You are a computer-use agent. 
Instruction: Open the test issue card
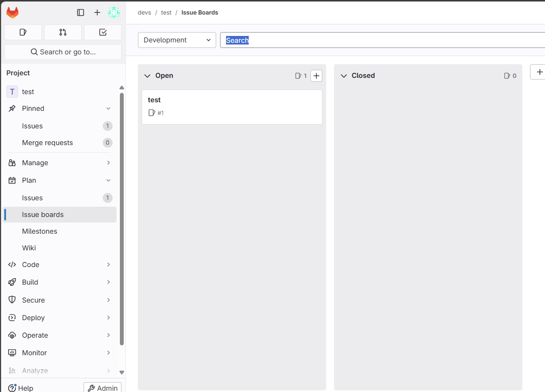(232, 107)
